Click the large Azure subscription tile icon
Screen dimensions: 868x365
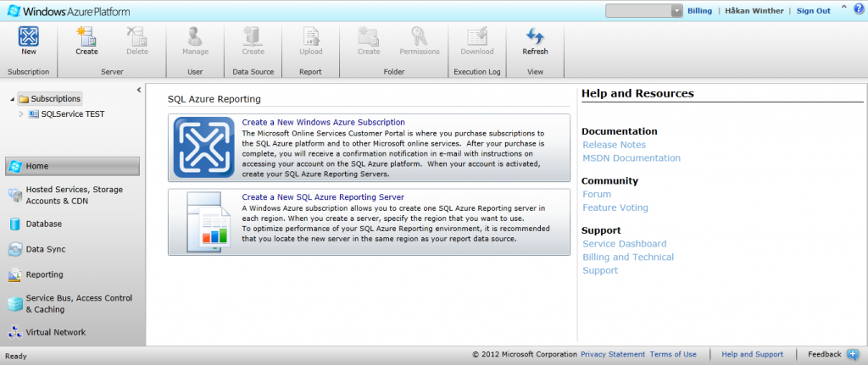tap(203, 147)
